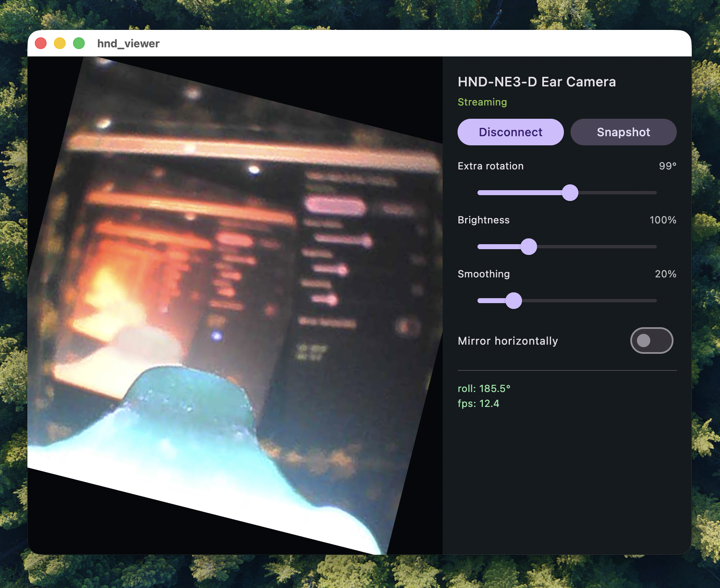Click the 100% brightness value
This screenshot has width=720, height=588.
click(x=663, y=220)
